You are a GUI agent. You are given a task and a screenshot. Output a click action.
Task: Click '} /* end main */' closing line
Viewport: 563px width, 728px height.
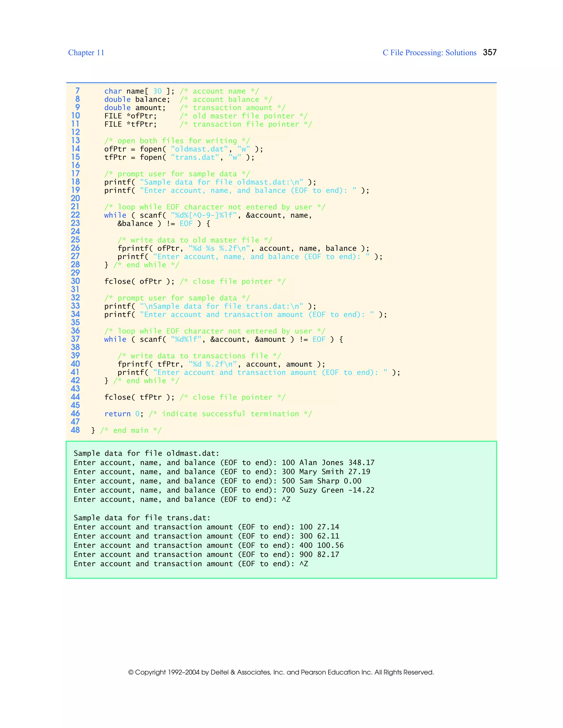(126, 430)
